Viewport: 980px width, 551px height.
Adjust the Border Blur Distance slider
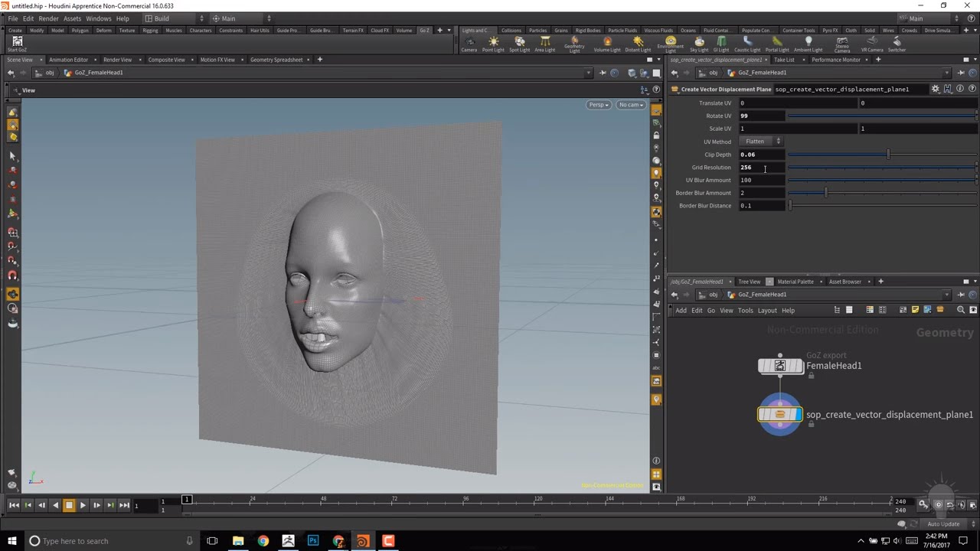(884, 206)
